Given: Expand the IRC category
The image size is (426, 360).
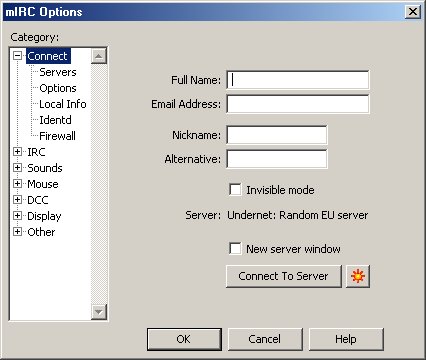Looking at the screenshot, I should click(x=18, y=152).
